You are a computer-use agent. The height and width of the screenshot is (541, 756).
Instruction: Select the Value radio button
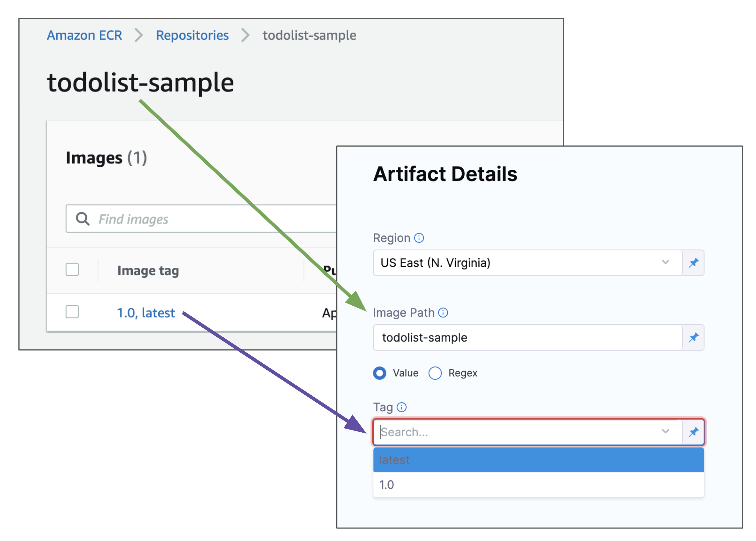point(380,373)
